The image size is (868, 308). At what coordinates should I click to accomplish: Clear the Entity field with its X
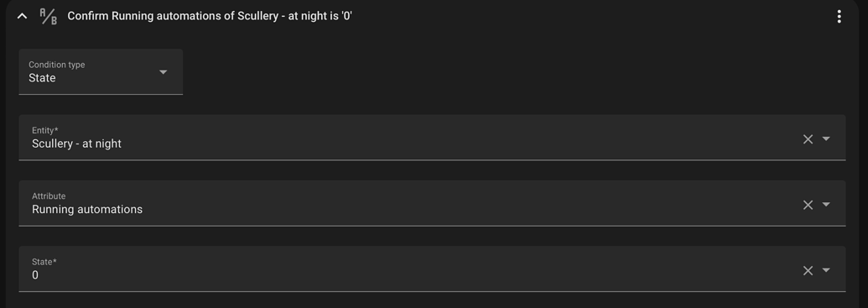coord(808,139)
